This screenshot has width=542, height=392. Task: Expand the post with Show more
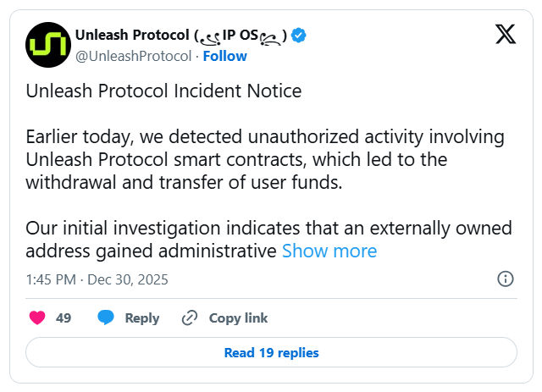[x=329, y=251]
